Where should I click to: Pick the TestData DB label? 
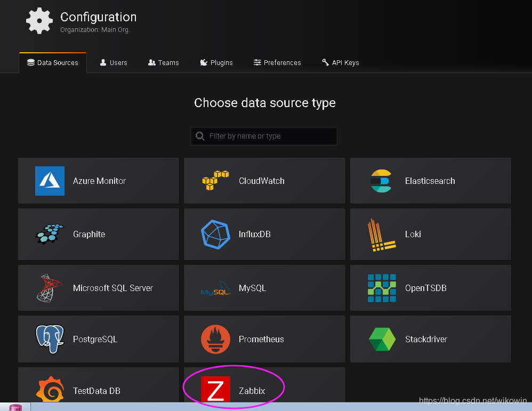96,391
